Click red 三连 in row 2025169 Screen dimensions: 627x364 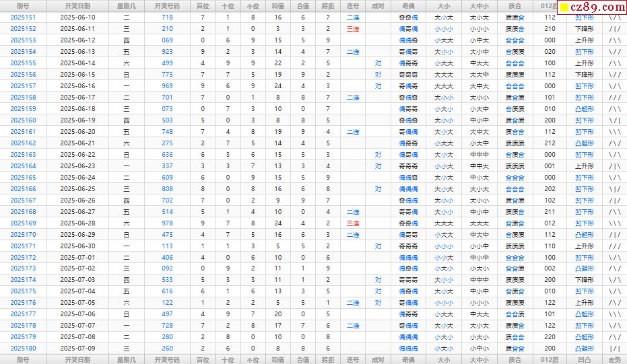tap(353, 223)
